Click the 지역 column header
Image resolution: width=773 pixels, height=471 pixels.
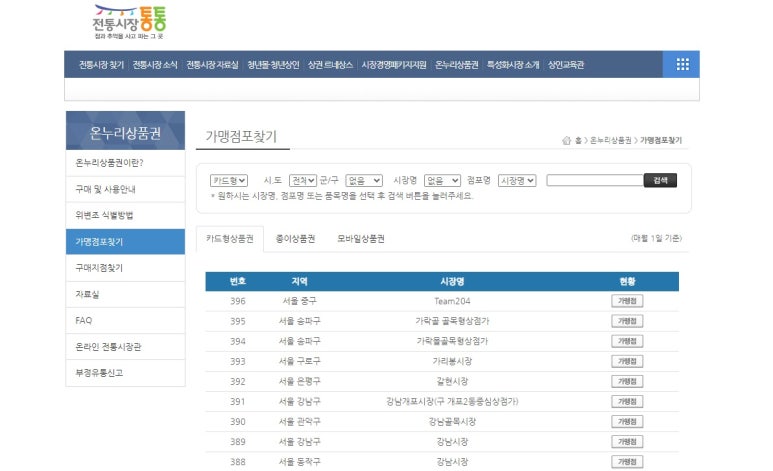(x=300, y=281)
